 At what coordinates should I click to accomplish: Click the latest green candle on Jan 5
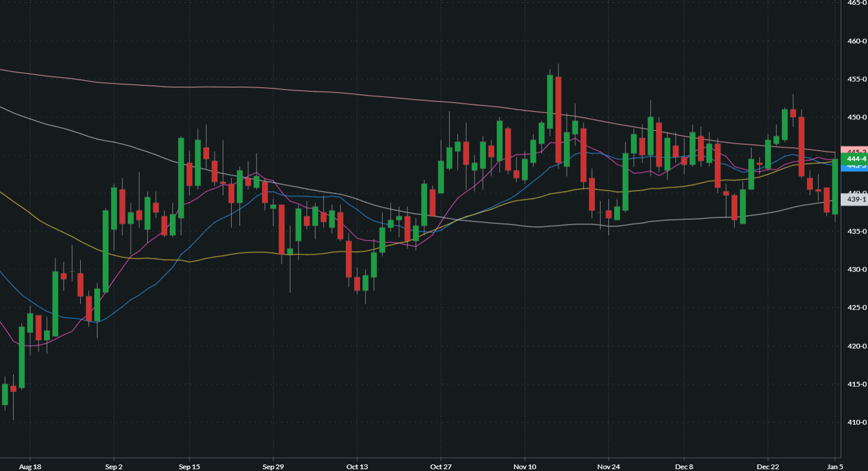click(835, 186)
